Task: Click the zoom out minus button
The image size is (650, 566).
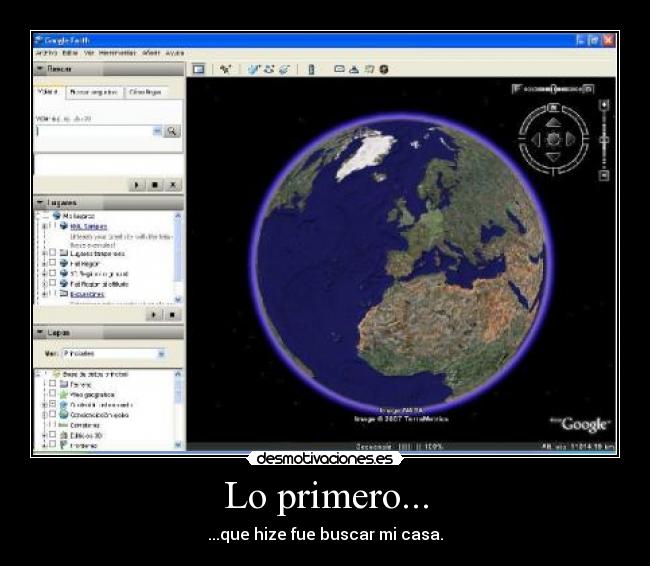Action: [604, 175]
